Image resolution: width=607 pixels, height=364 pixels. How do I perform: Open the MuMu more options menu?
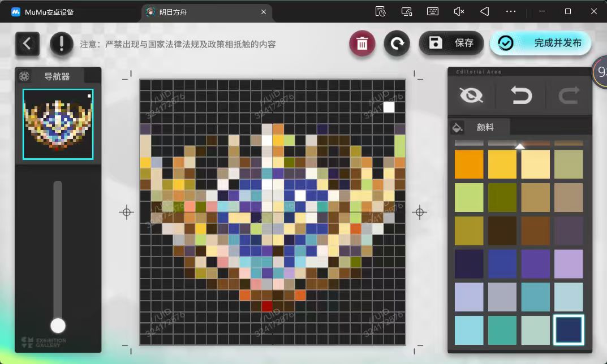[511, 11]
